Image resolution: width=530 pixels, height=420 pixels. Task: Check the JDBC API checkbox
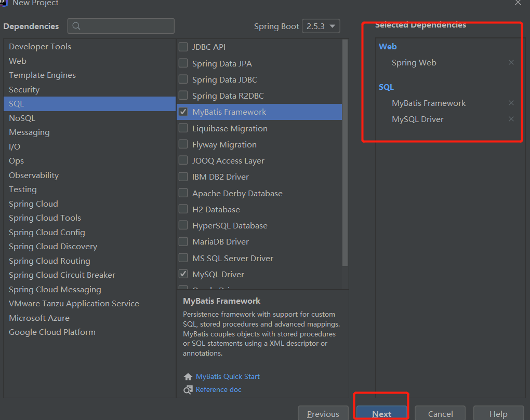point(183,47)
